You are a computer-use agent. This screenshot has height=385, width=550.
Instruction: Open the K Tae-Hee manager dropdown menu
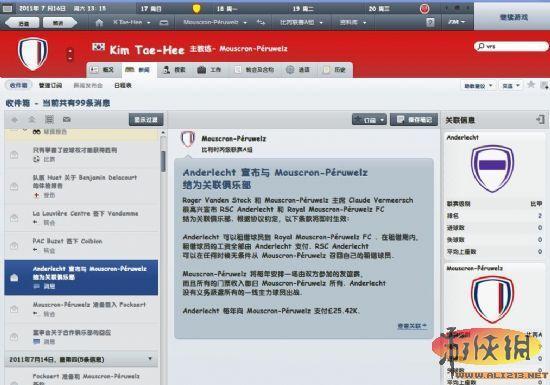pyautogui.click(x=131, y=22)
